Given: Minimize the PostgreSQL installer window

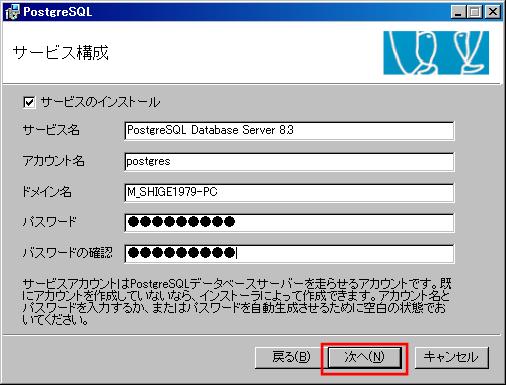Looking at the screenshot, I should coord(459,12).
